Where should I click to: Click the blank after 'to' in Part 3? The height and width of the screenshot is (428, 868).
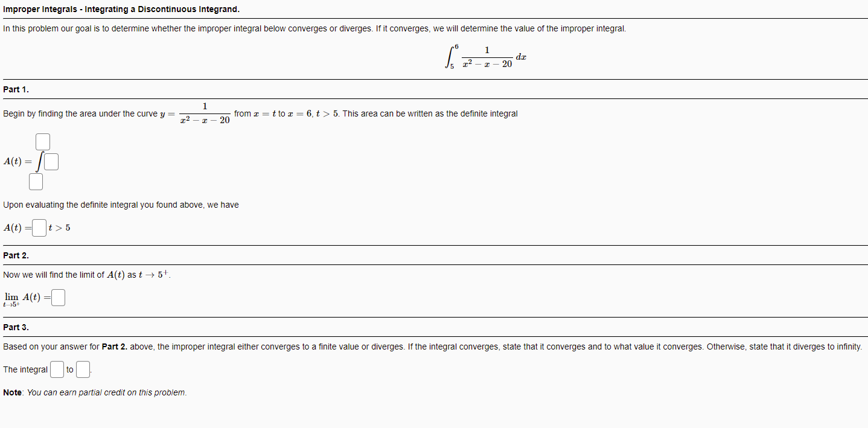tap(83, 369)
